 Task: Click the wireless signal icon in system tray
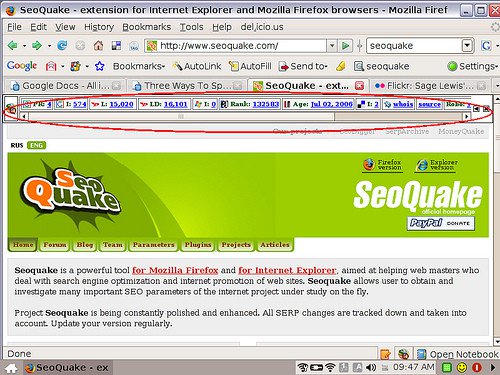point(330,367)
